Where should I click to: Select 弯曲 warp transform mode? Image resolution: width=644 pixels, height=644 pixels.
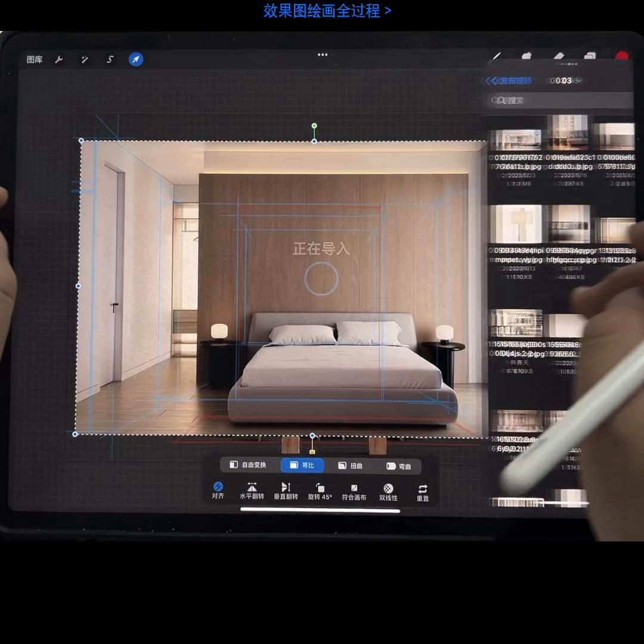click(x=398, y=466)
